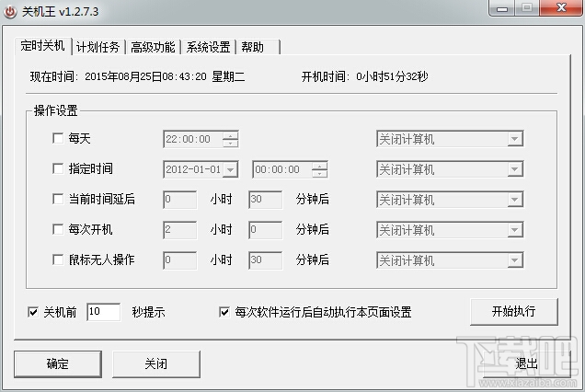Tick the 当前时间延后 checkbox

coord(58,199)
